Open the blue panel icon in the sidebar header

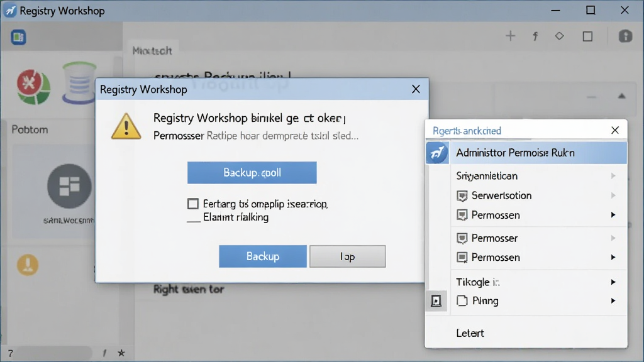(x=18, y=37)
